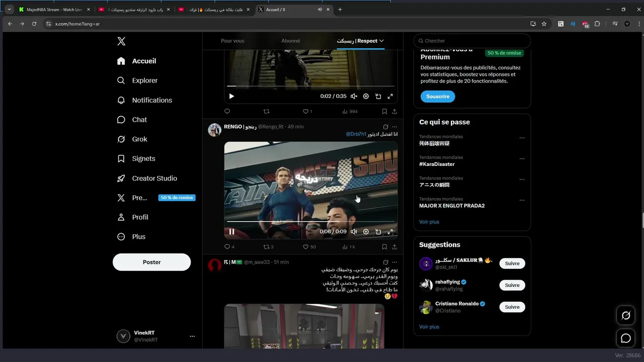The image size is (644, 362).
Task: Click the Poster button
Action: tap(151, 262)
